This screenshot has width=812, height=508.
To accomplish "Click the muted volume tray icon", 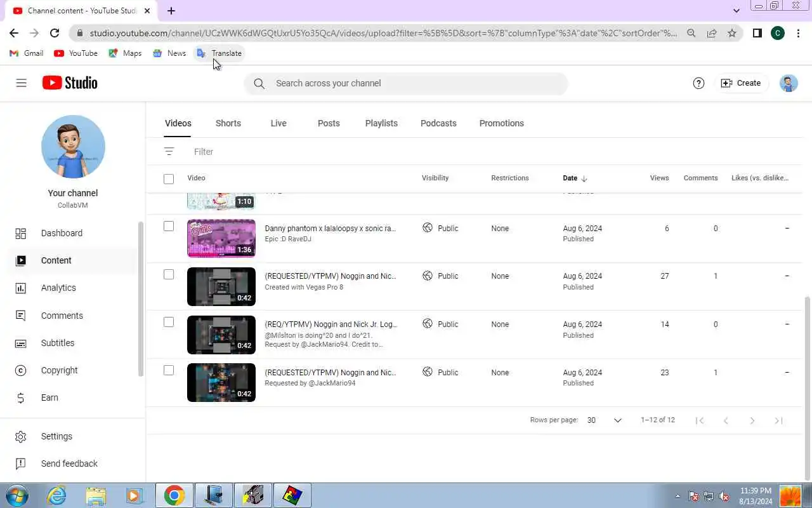I will [x=724, y=496].
